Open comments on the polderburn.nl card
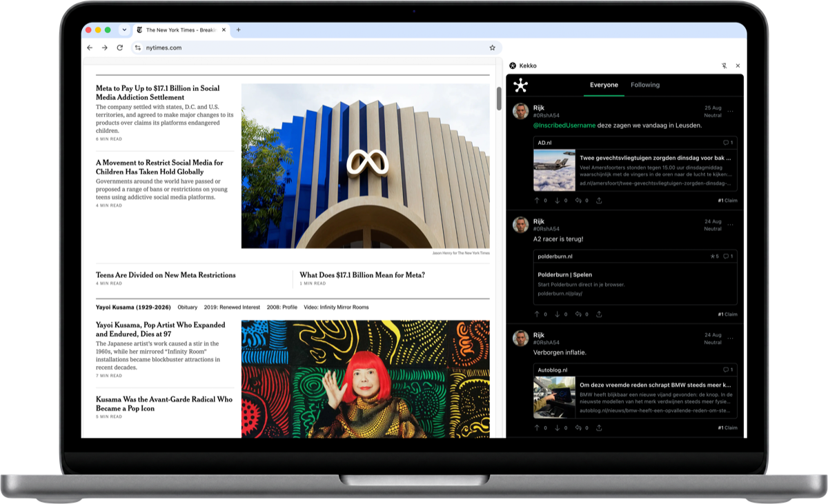 pos(728,256)
